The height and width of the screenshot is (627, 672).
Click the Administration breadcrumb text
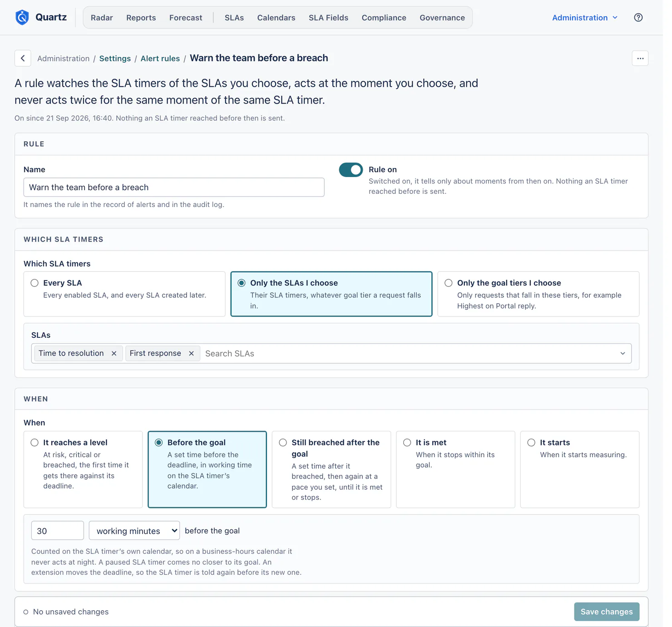coord(64,59)
